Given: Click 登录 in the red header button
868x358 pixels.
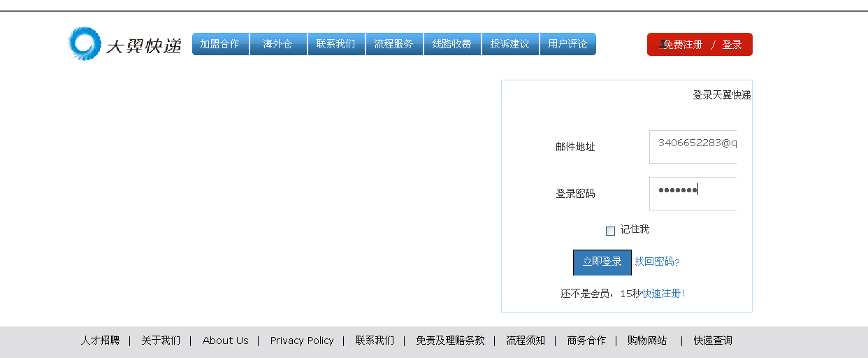Looking at the screenshot, I should click(732, 45).
